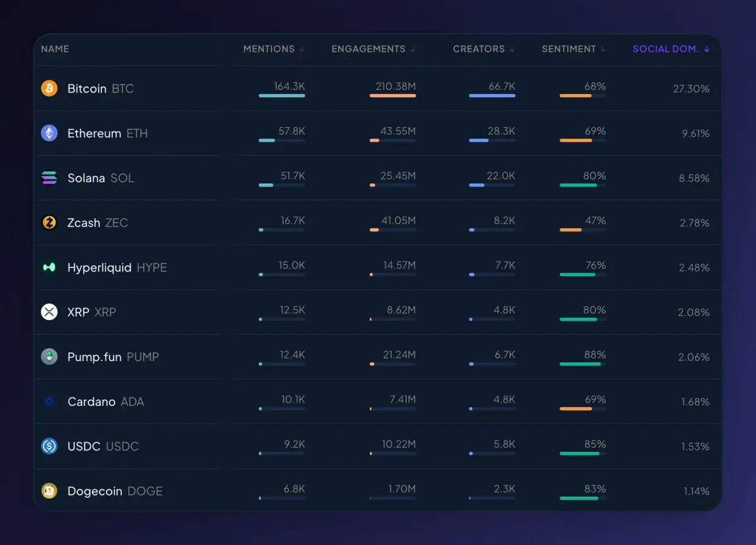The width and height of the screenshot is (756, 545).
Task: Click USDC's 85% sentiment value
Action: 595,444
